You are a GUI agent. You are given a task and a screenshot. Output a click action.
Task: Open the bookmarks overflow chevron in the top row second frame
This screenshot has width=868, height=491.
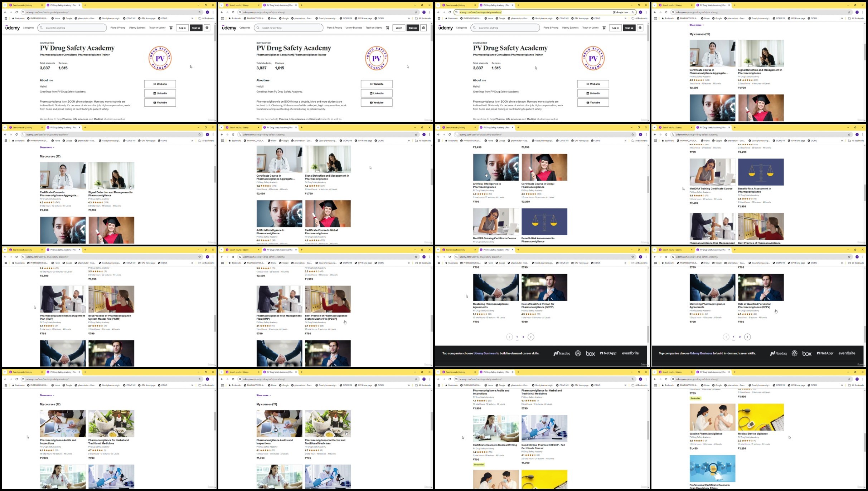coord(409,18)
